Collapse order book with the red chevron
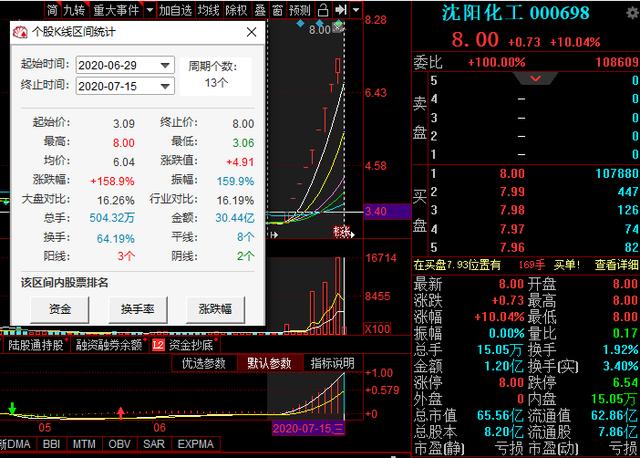This screenshot has width=640, height=458. pyautogui.click(x=536, y=78)
